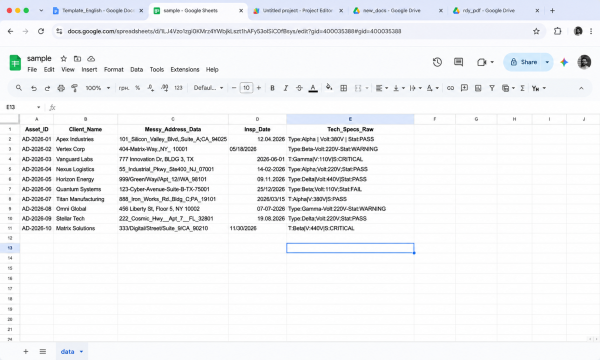Viewport: 600px width, 360px height.
Task: Insert a chart
Action: point(478,88)
